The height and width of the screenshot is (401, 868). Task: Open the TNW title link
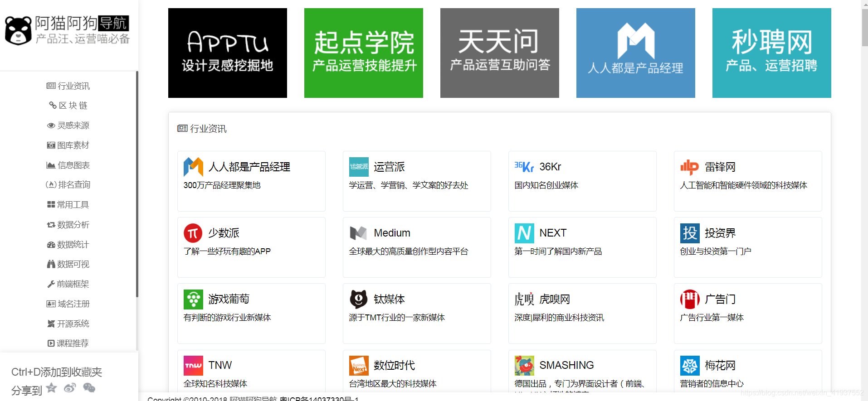[220, 366]
